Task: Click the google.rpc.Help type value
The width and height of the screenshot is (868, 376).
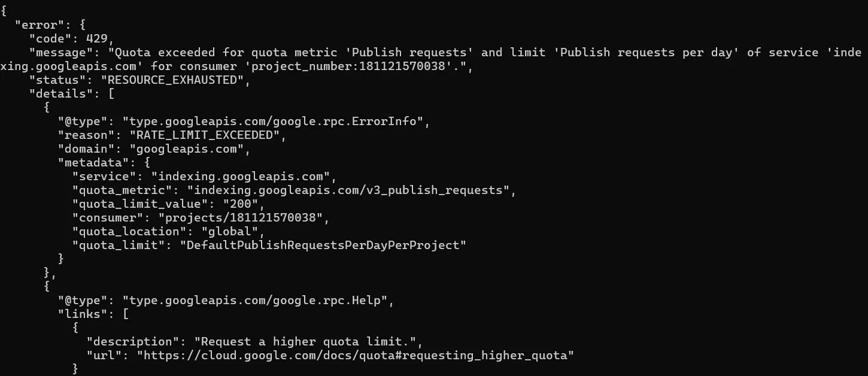Action: click(x=258, y=300)
